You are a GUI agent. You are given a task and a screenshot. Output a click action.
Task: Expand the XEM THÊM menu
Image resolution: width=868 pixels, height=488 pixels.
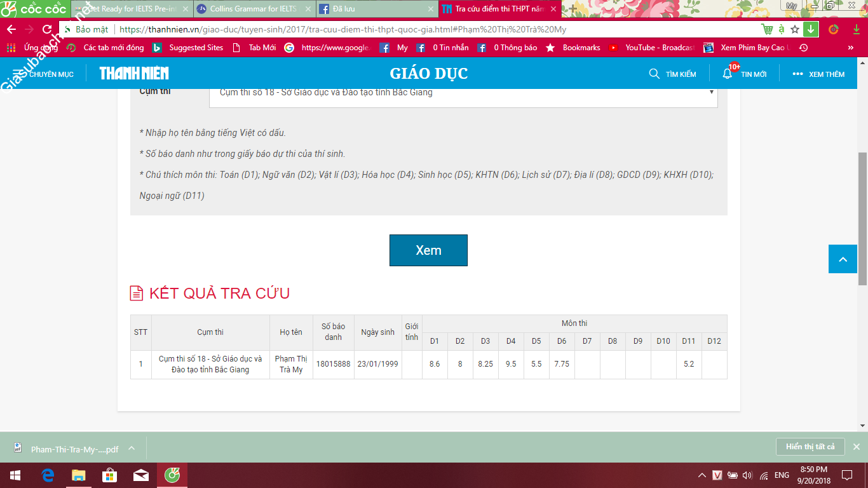(x=818, y=74)
